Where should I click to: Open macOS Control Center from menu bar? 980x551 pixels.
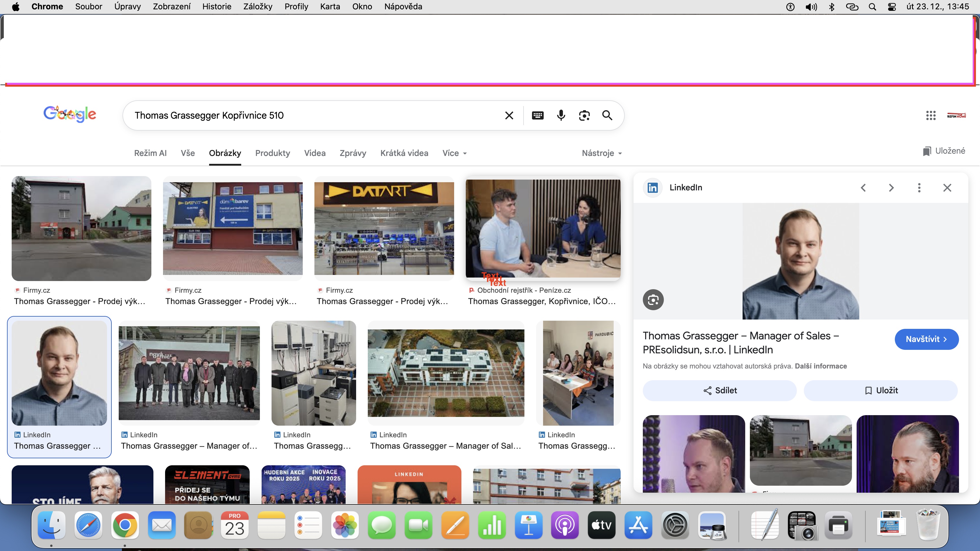pos(891,7)
